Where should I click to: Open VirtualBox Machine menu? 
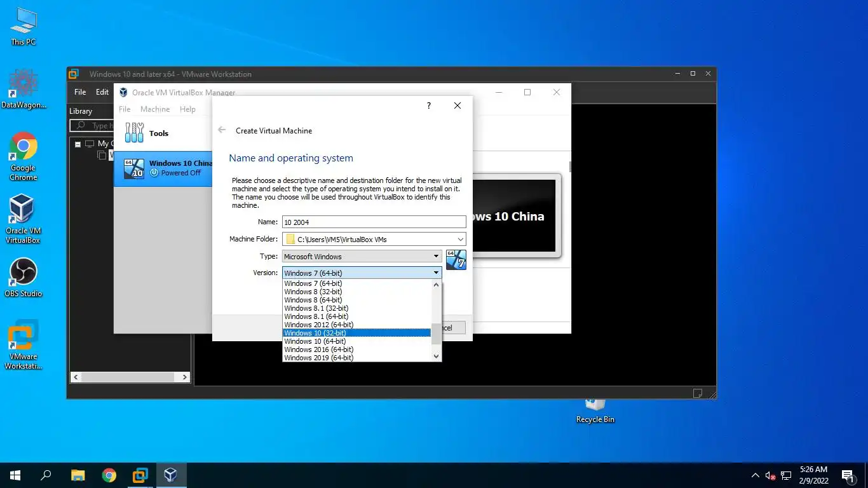(x=155, y=109)
